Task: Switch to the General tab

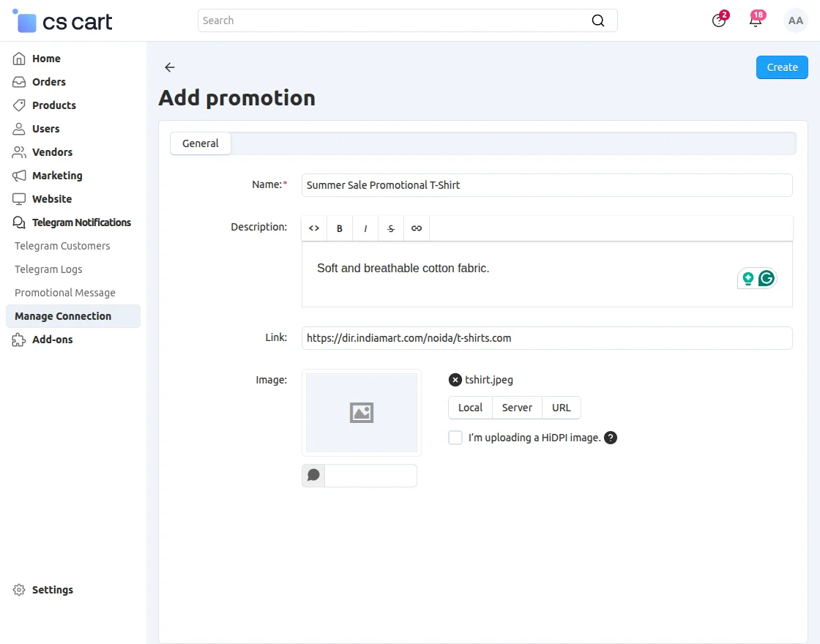Action: point(201,143)
